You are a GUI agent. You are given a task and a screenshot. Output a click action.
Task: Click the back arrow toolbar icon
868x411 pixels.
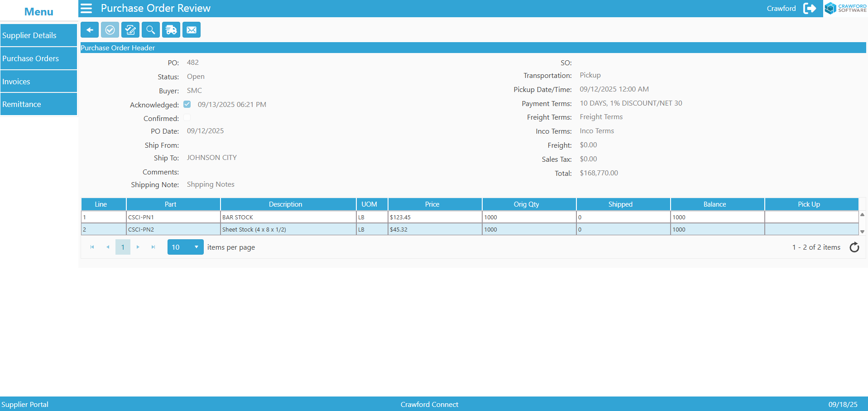[x=89, y=29]
